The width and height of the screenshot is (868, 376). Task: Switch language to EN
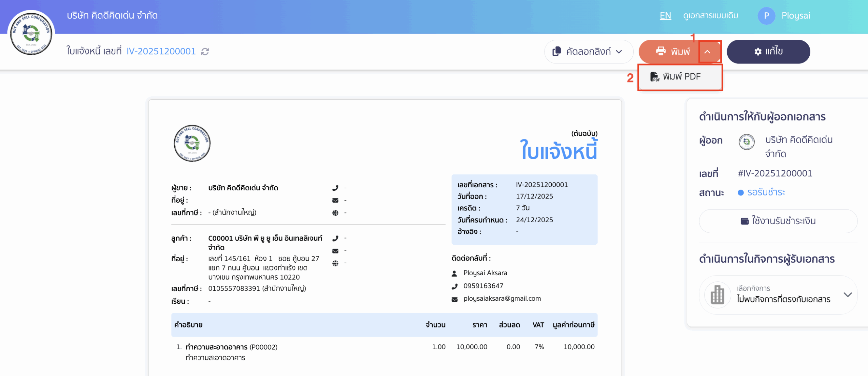tap(665, 15)
